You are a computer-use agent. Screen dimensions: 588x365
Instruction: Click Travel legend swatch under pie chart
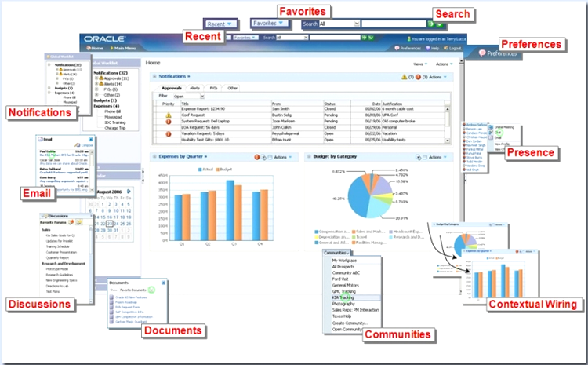(x=354, y=237)
